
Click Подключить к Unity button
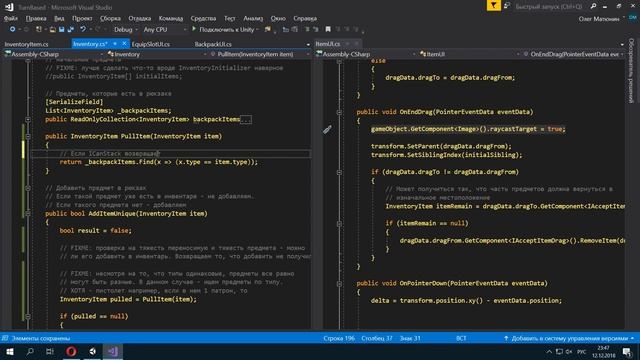point(226,29)
